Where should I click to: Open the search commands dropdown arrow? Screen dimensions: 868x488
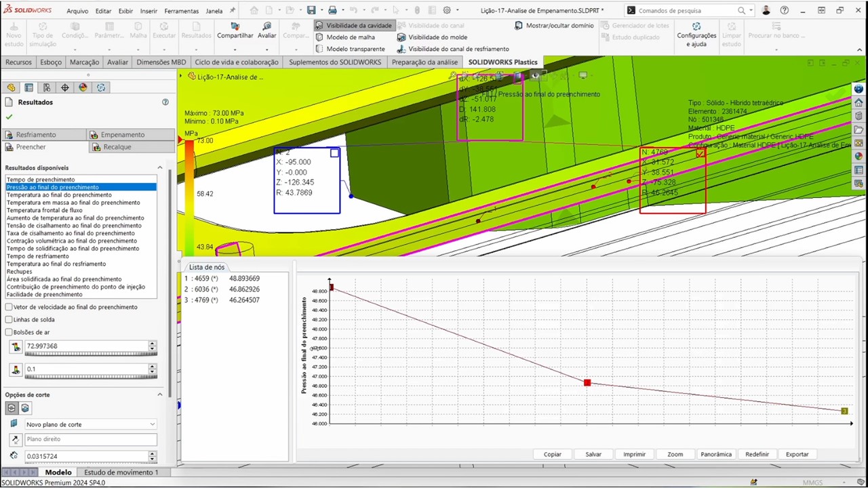coord(751,11)
